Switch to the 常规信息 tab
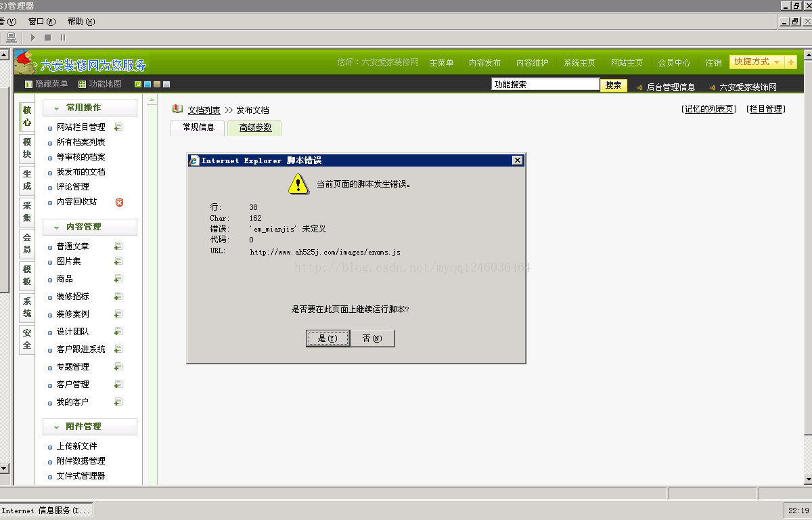 pyautogui.click(x=198, y=127)
